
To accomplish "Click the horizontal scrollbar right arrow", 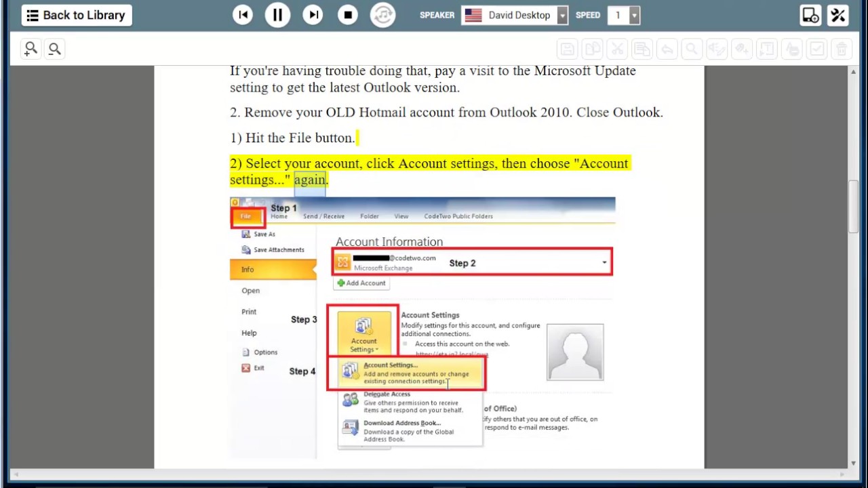I will pyautogui.click(x=843, y=474).
